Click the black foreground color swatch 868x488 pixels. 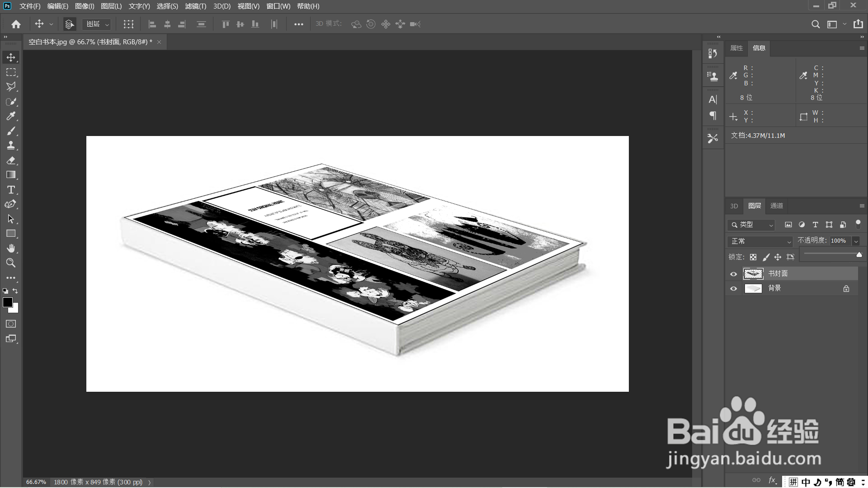point(7,302)
